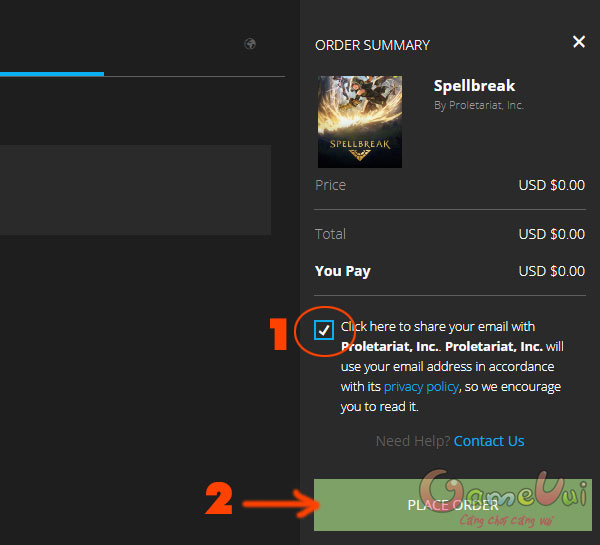This screenshot has height=545, width=600.
Task: Open the Contact Us link
Action: 489,441
